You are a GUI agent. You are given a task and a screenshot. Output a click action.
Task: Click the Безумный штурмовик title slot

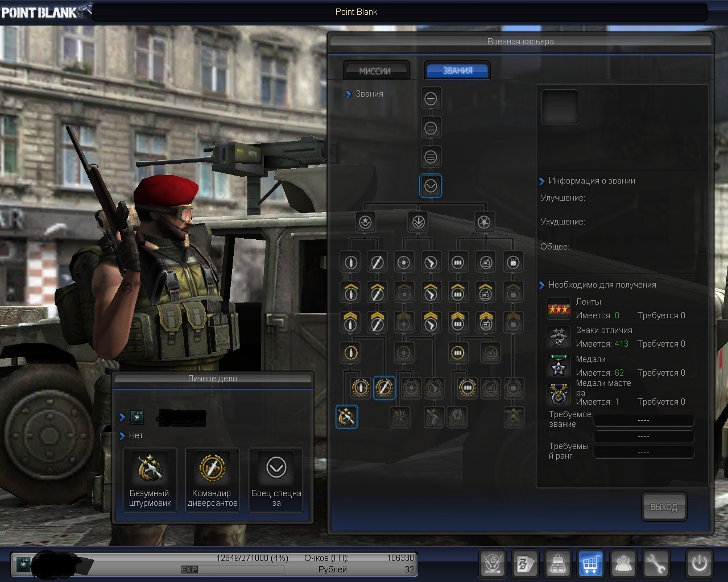150,480
